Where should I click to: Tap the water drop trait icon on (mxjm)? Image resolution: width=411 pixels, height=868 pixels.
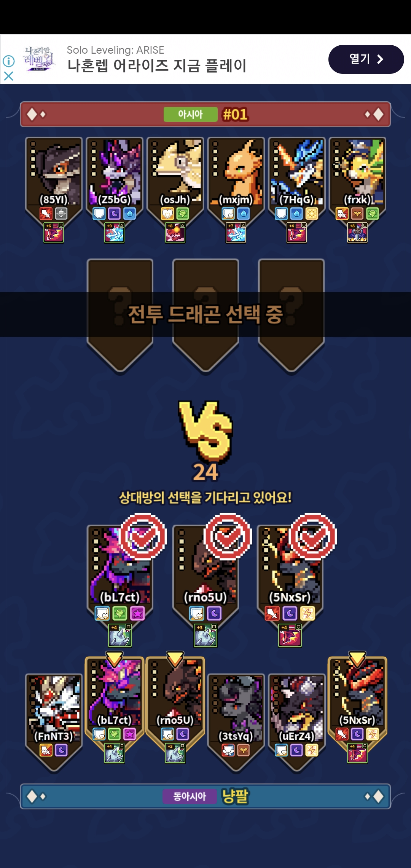tap(244, 214)
